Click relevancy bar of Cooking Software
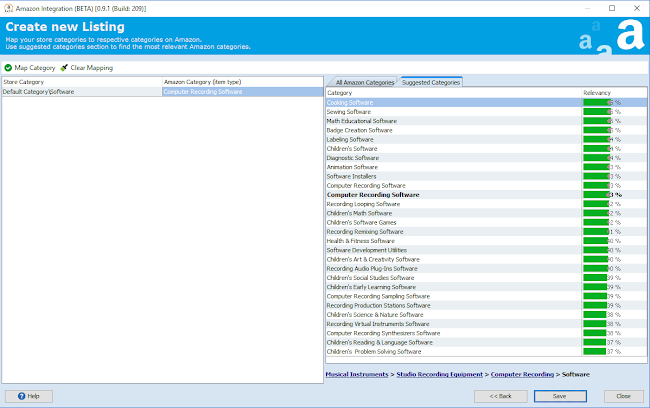Viewport: 650px width, 408px height. [x=597, y=102]
